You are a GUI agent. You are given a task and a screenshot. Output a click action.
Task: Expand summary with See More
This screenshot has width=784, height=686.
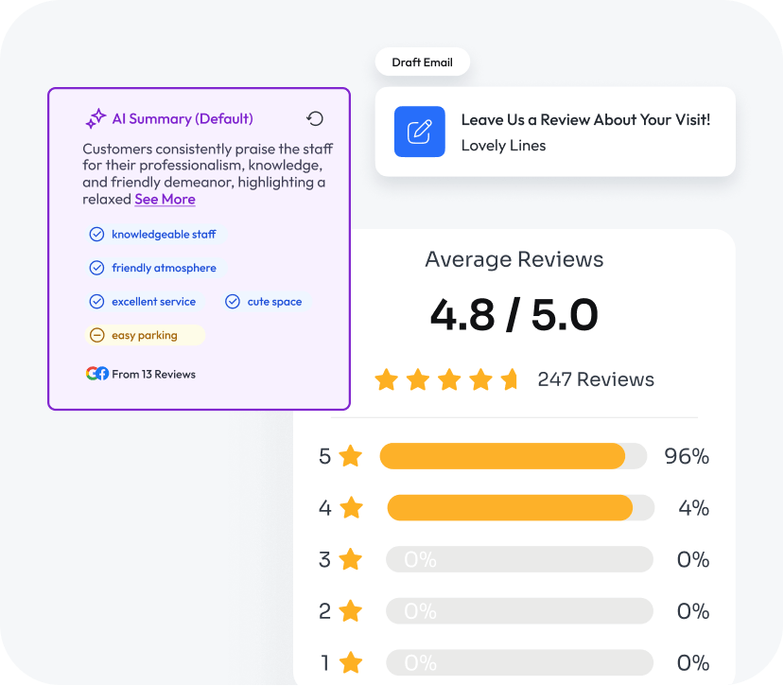[165, 200]
